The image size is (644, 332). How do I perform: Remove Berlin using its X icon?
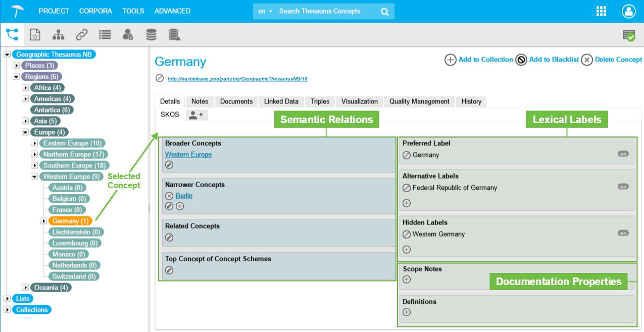tap(169, 196)
